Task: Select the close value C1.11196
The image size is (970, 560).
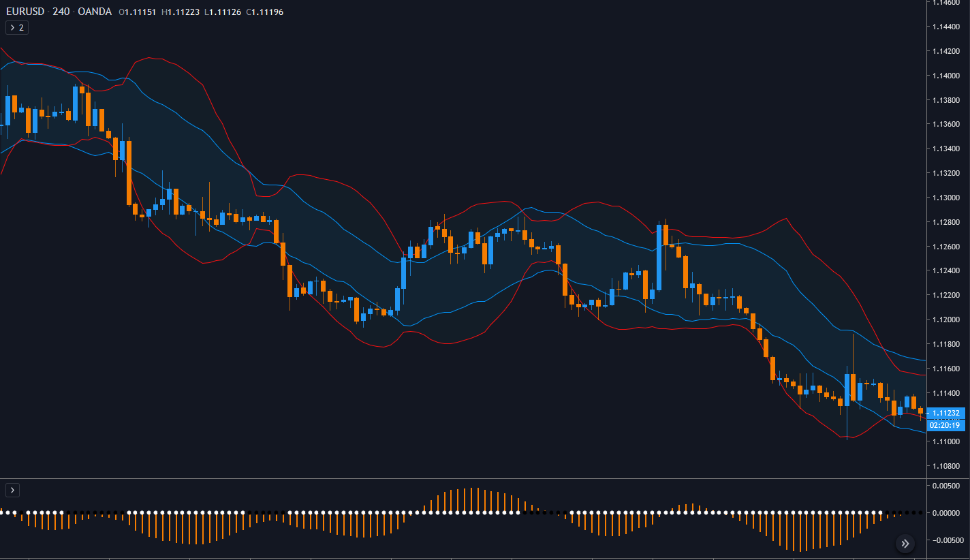Action: tap(265, 12)
